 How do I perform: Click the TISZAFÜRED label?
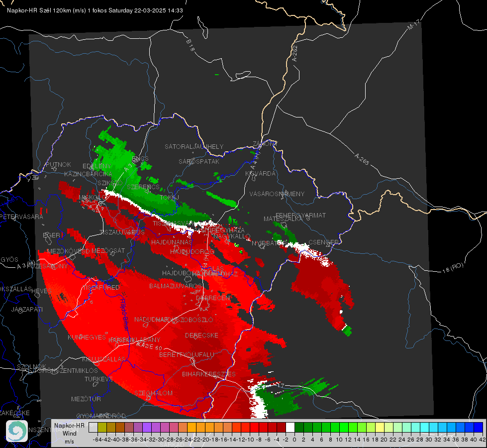tap(101, 288)
